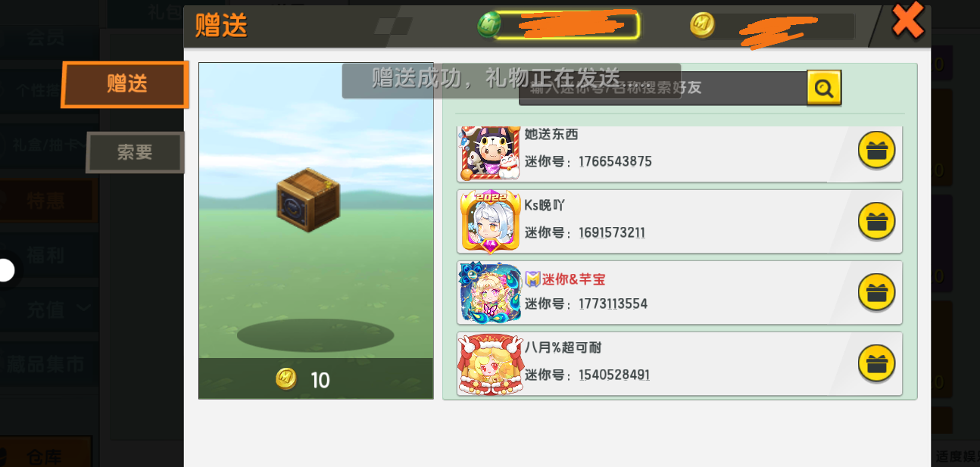Open the 特惠 sidebar menu item

click(x=47, y=201)
